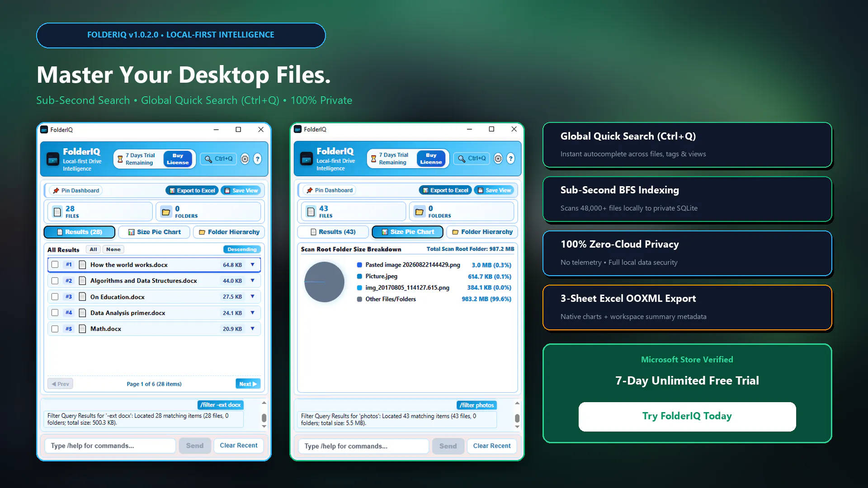Open Ctrl+Q quick search in right window
The height and width of the screenshot is (488, 868).
tap(472, 159)
